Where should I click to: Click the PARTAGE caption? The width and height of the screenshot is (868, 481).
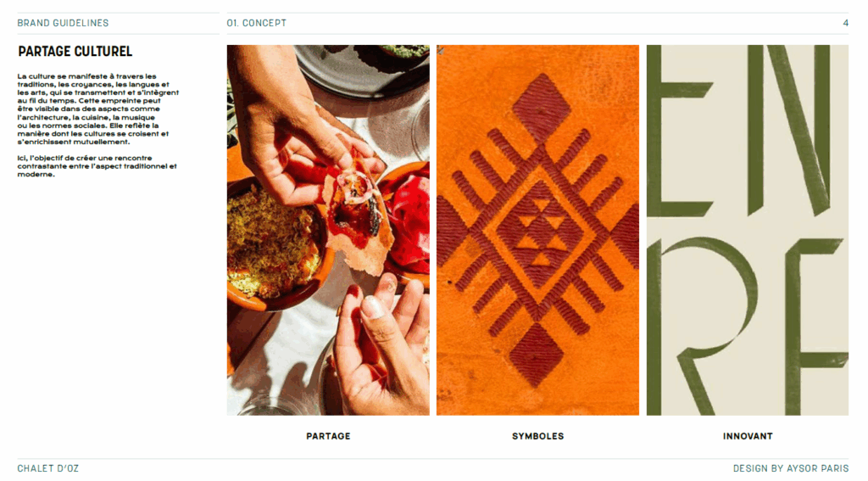(x=328, y=436)
